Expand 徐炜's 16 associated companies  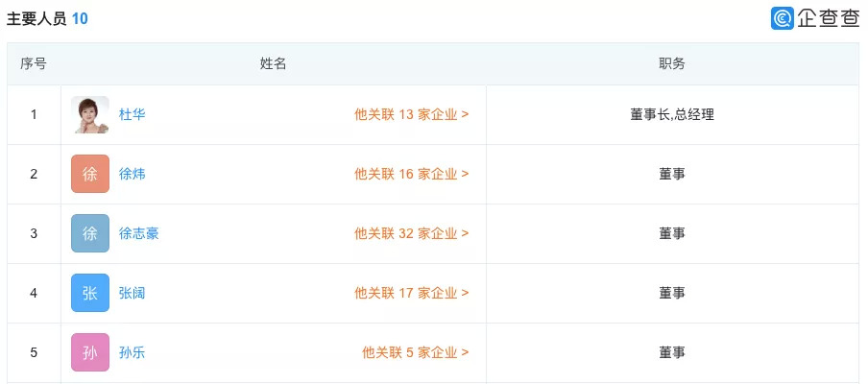tap(411, 175)
